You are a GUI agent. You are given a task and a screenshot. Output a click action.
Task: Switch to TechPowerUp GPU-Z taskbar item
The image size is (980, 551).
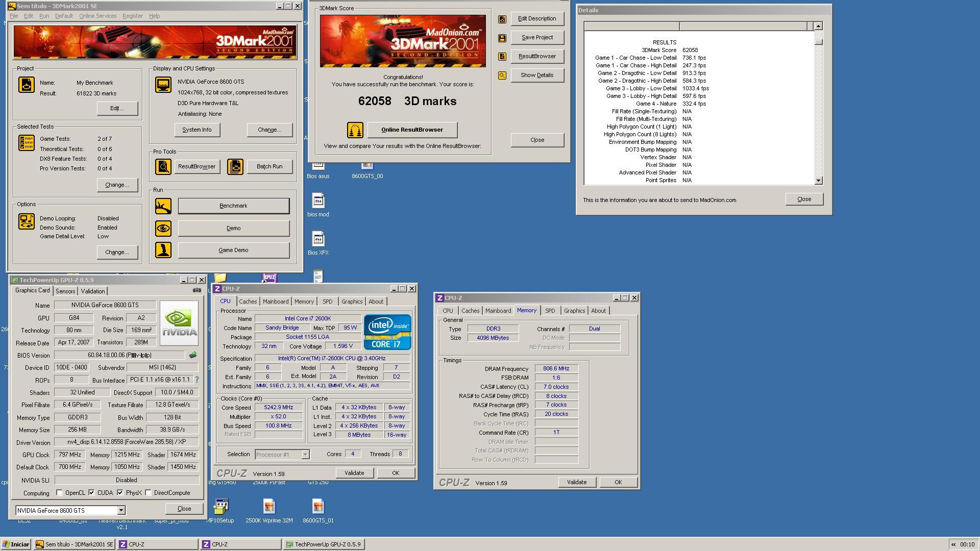pos(323,544)
